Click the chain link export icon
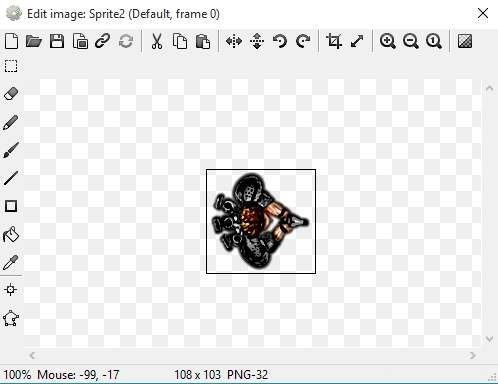Image resolution: width=498 pixels, height=384 pixels. point(103,41)
